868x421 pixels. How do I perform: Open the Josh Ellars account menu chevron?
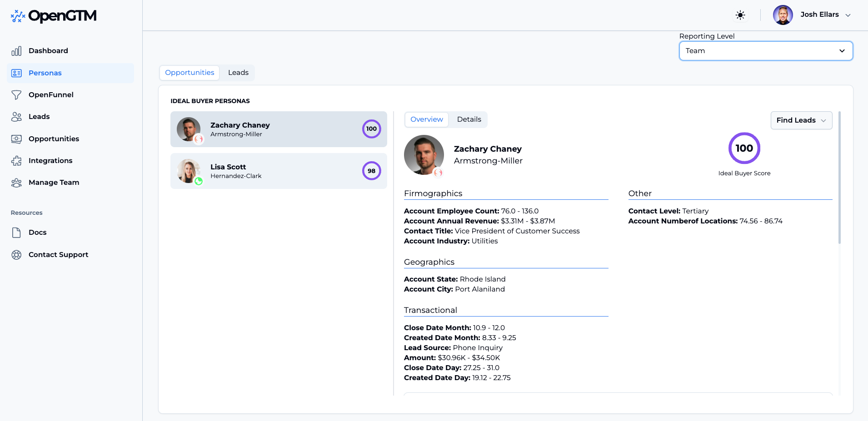[848, 15]
